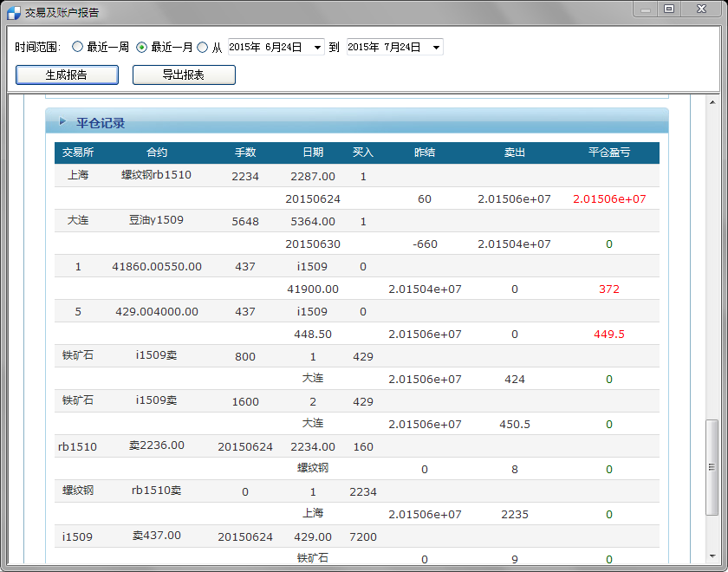Maximize the report window
This screenshot has width=728, height=572.
(668, 9)
